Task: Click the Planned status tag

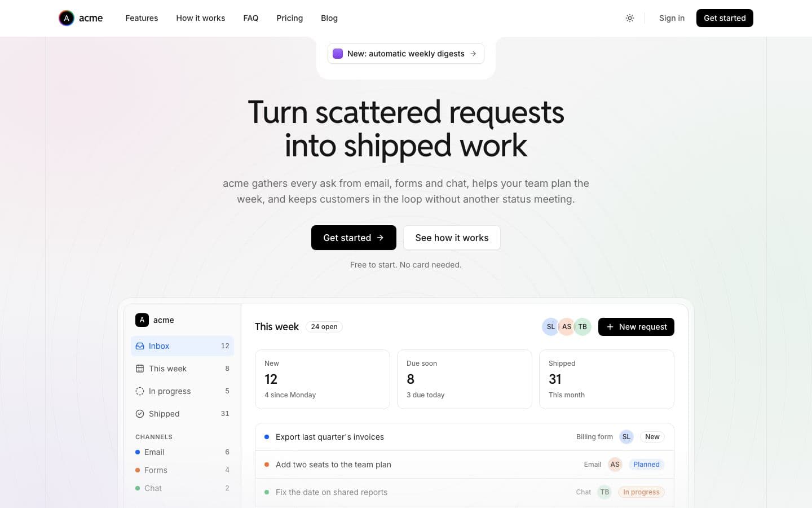Action: [646, 465]
